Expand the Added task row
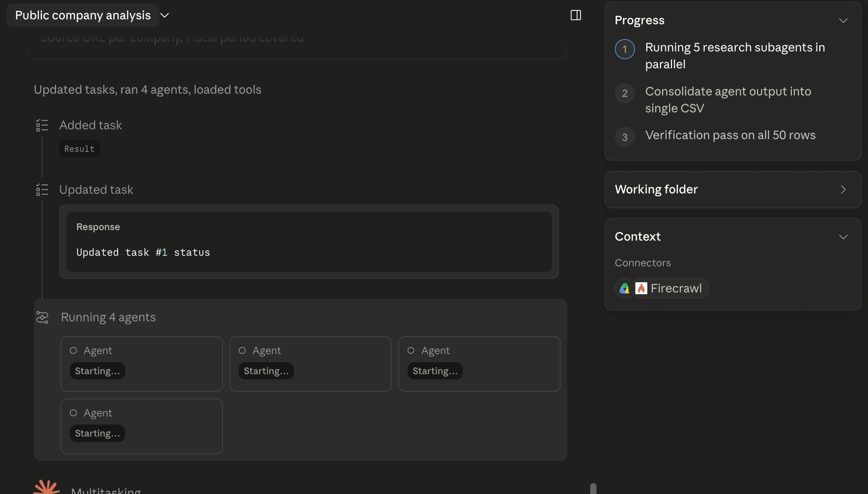 [x=90, y=125]
